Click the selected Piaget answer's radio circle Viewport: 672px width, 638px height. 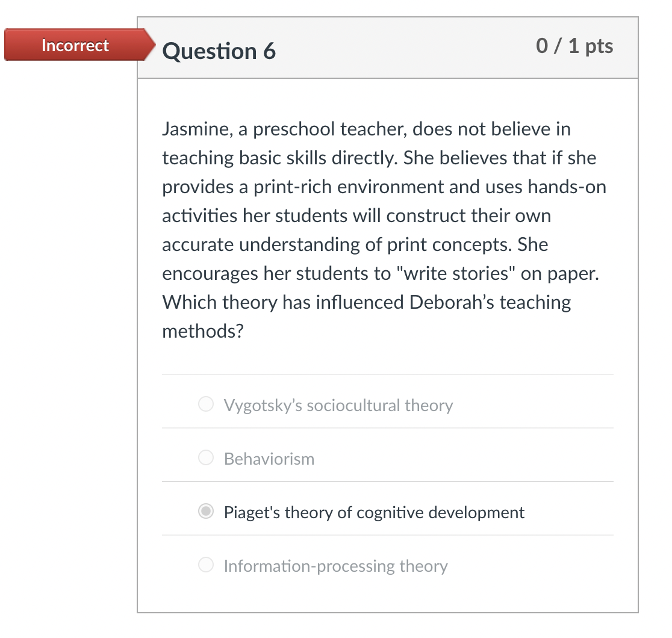(206, 511)
